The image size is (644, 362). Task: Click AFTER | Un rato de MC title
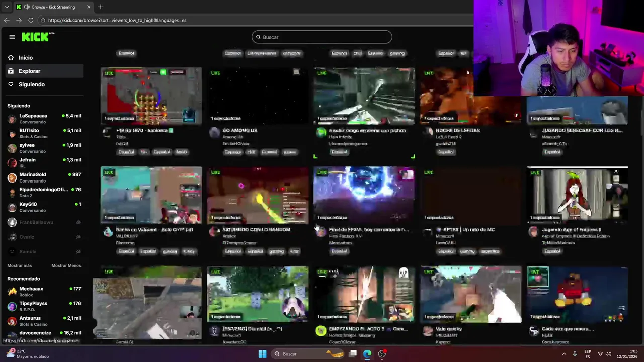(x=465, y=229)
